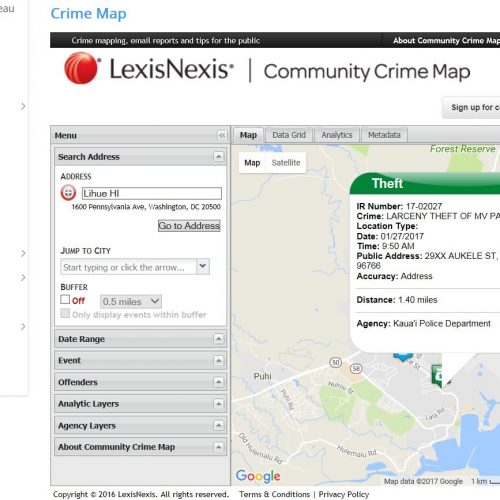
Task: Click the Time 9:50 AM text
Action: 386,246
